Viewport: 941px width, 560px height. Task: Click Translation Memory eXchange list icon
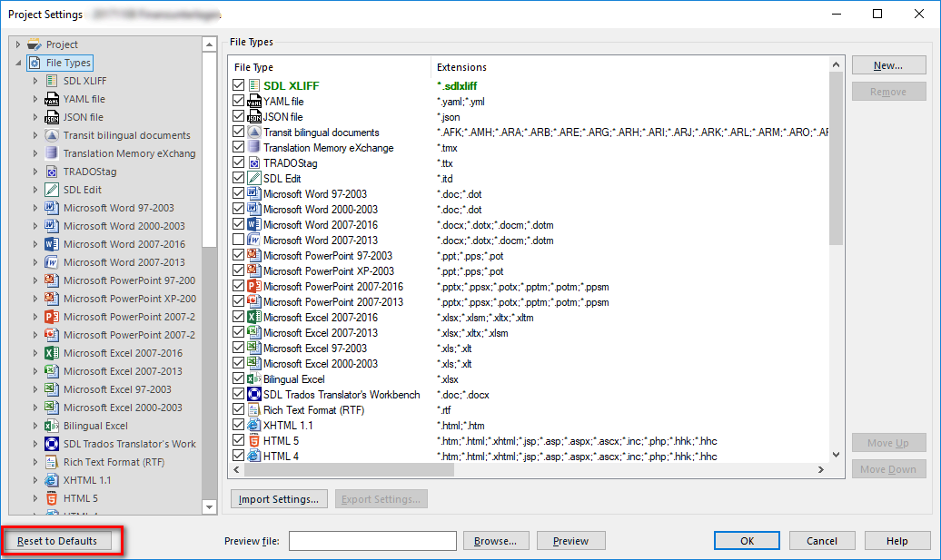tap(254, 148)
